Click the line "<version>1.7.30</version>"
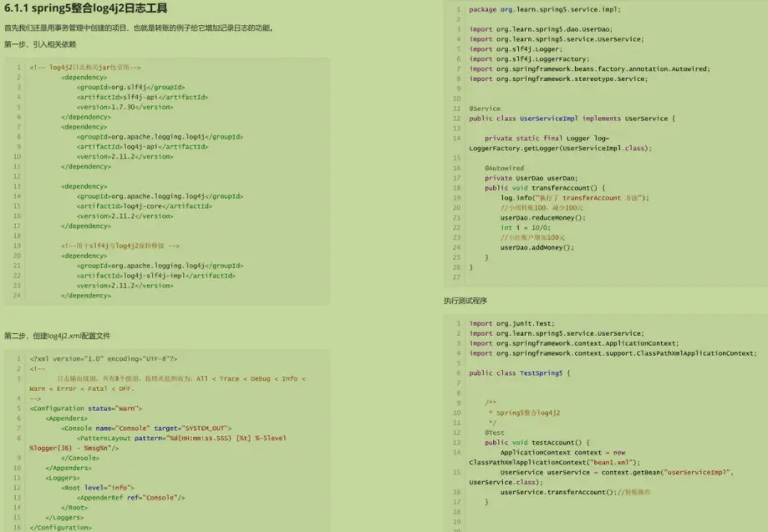Image resolution: width=768 pixels, height=532 pixels. [x=125, y=107]
